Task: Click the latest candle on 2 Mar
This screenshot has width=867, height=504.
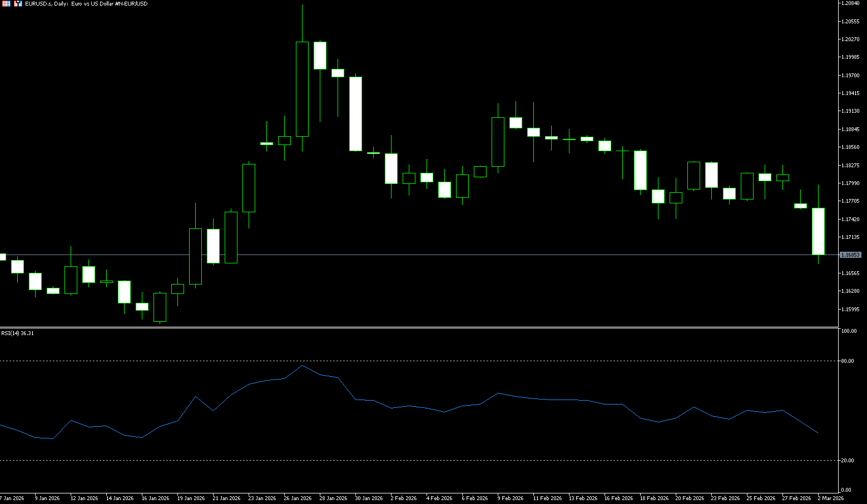Action: coord(818,231)
